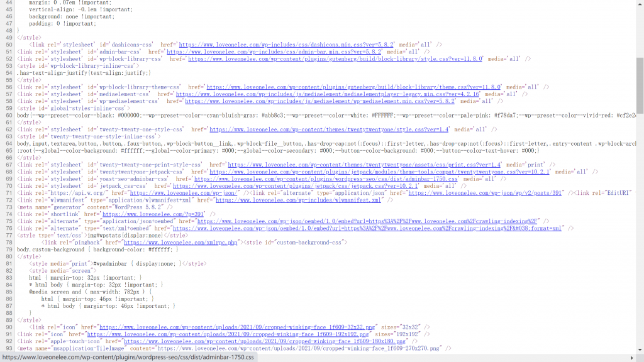Open the wordpress-seo adminbar-1750.css link
The height and width of the screenshot is (362, 644).
(x=326, y=178)
